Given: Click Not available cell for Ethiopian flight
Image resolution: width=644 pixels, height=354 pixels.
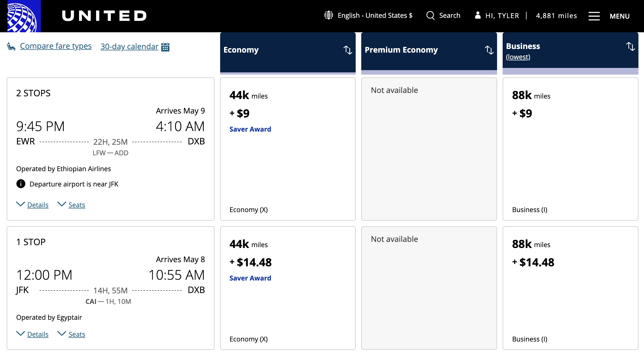Looking at the screenshot, I should [429, 149].
